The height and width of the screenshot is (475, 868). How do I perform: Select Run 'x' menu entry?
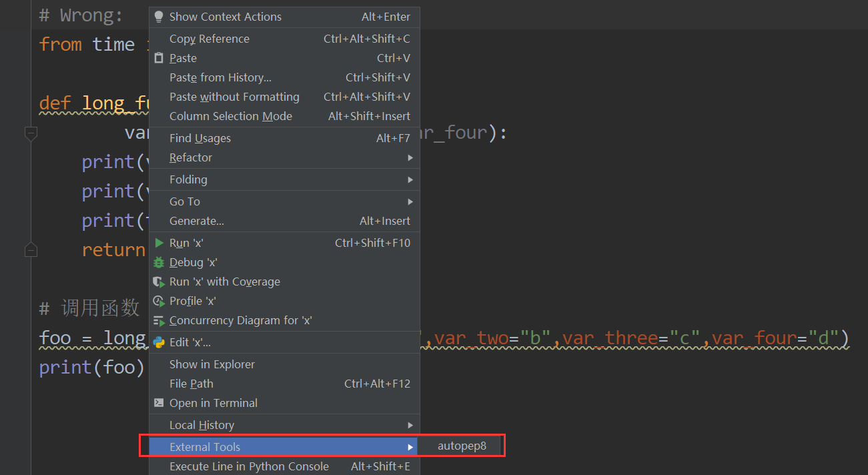284,243
